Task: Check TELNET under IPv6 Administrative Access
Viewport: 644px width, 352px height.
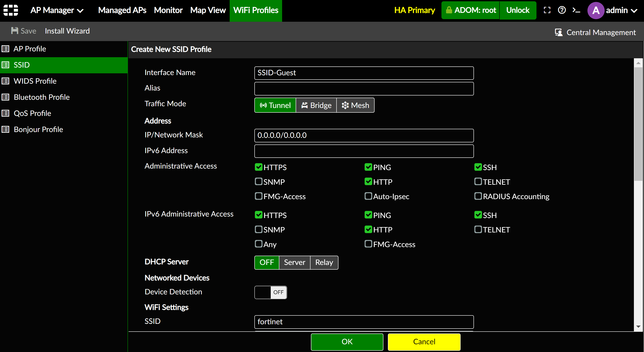Action: click(x=478, y=229)
